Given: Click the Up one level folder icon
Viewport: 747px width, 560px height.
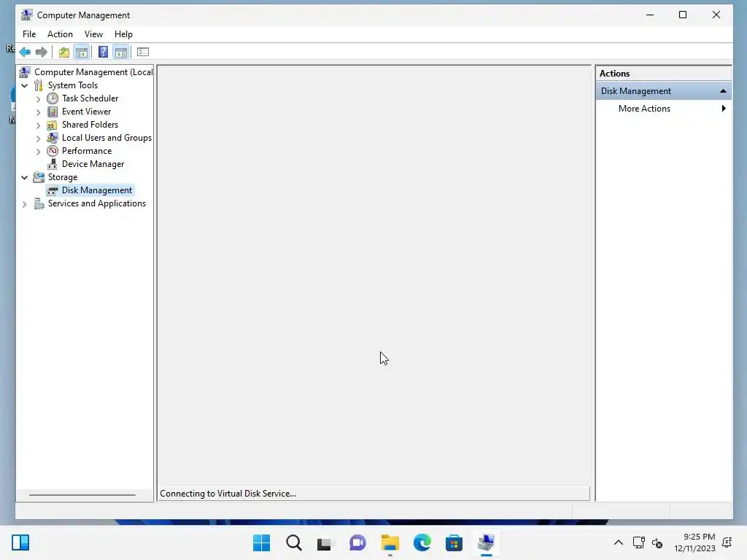Looking at the screenshot, I should click(x=64, y=52).
